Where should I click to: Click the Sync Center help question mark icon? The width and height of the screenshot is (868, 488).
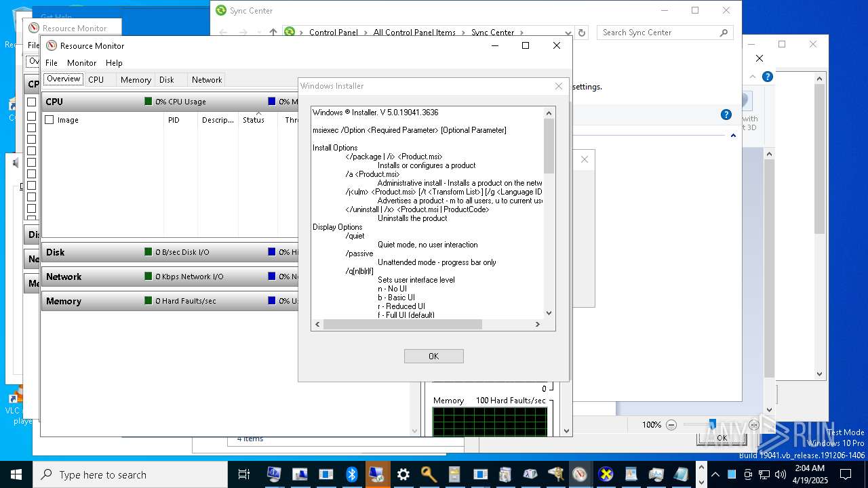pos(726,115)
